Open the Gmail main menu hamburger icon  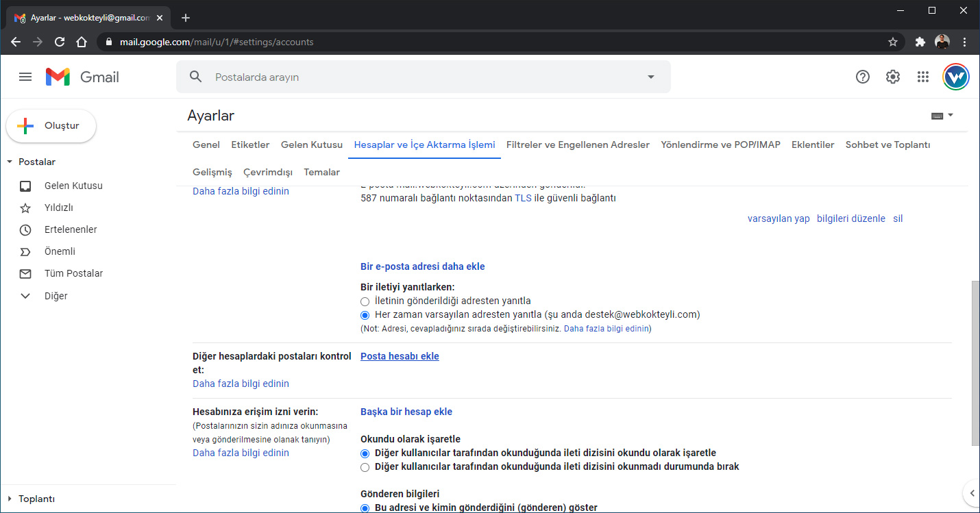point(25,77)
